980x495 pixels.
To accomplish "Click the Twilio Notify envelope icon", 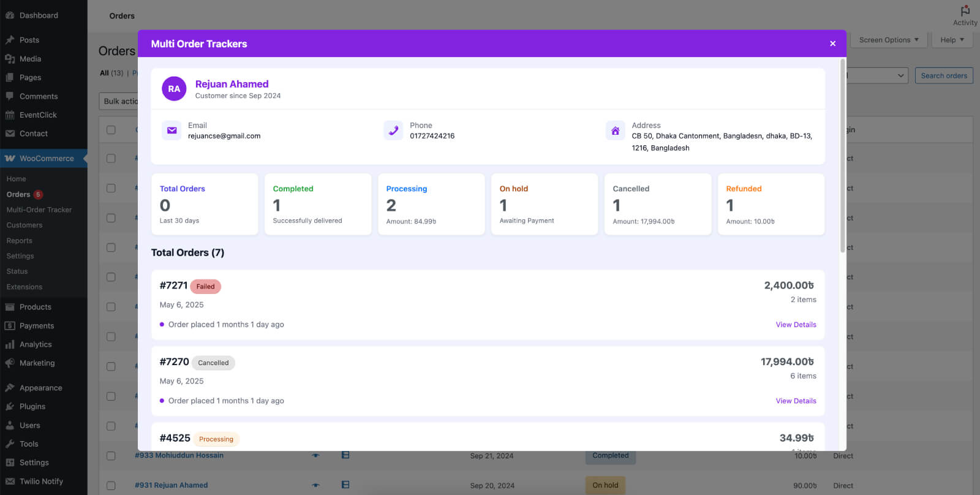I will click(10, 482).
